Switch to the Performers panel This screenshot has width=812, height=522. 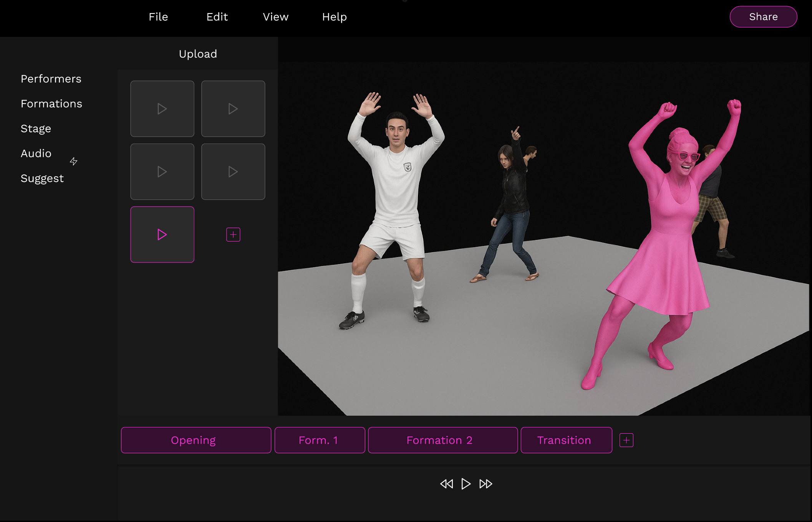[51, 79]
